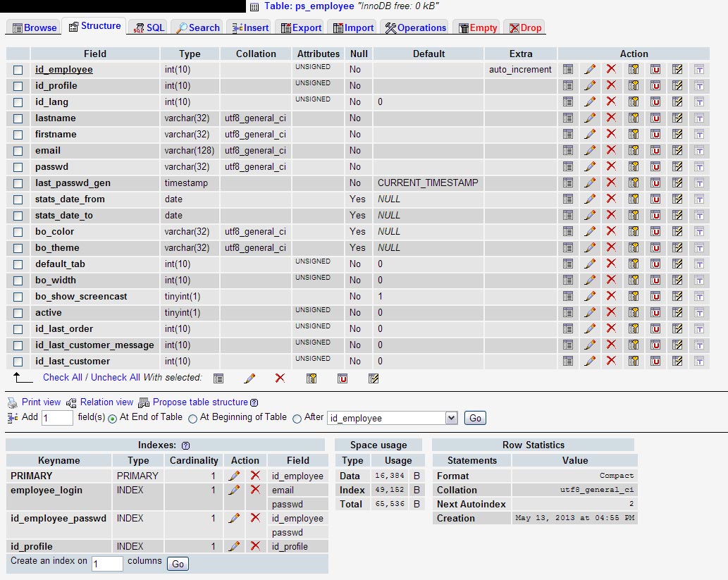Screen dimensions: 728x580
Task: Switch to the SQL tab
Action: tap(148, 27)
